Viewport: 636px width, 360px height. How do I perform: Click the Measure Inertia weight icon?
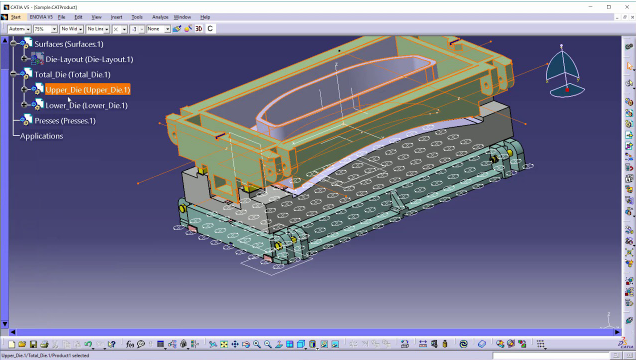click(445, 344)
